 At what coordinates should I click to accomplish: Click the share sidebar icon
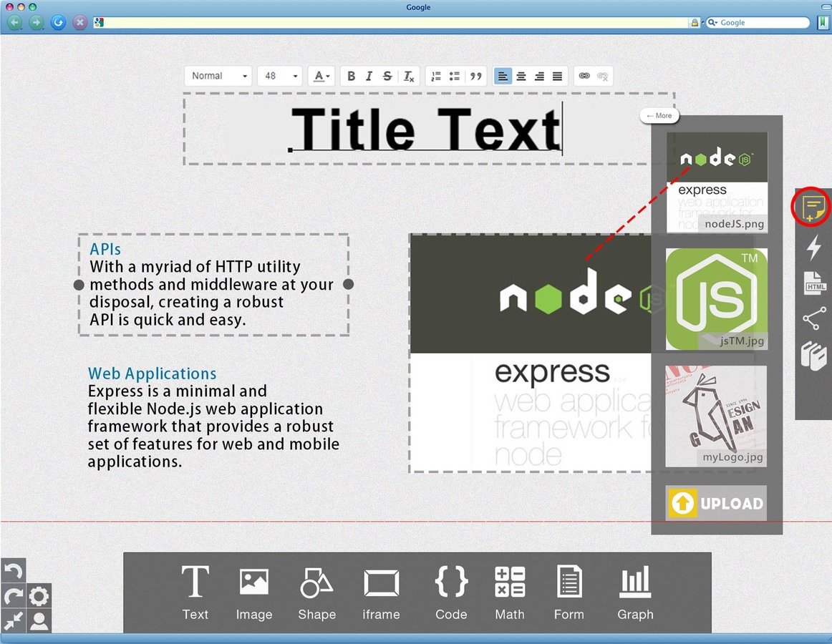(814, 318)
